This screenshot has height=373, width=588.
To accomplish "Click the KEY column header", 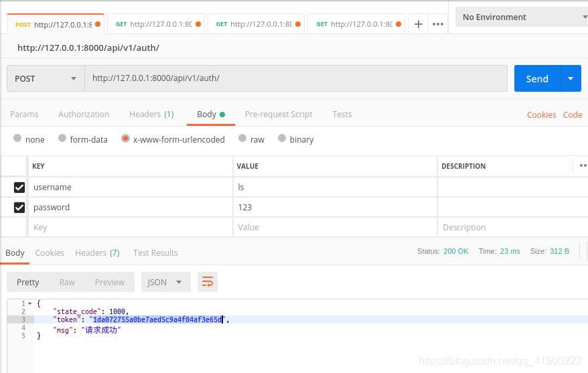I will tap(38, 166).
